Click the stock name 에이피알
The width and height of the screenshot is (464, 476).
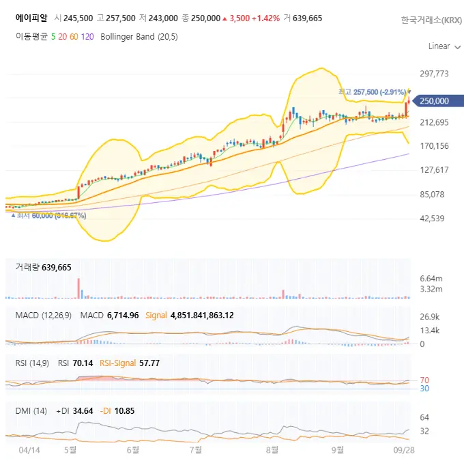pos(31,18)
